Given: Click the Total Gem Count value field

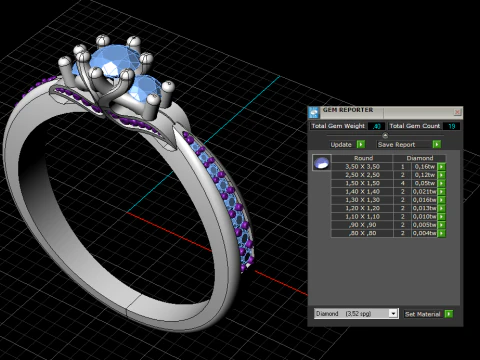Looking at the screenshot, I should 451,126.
